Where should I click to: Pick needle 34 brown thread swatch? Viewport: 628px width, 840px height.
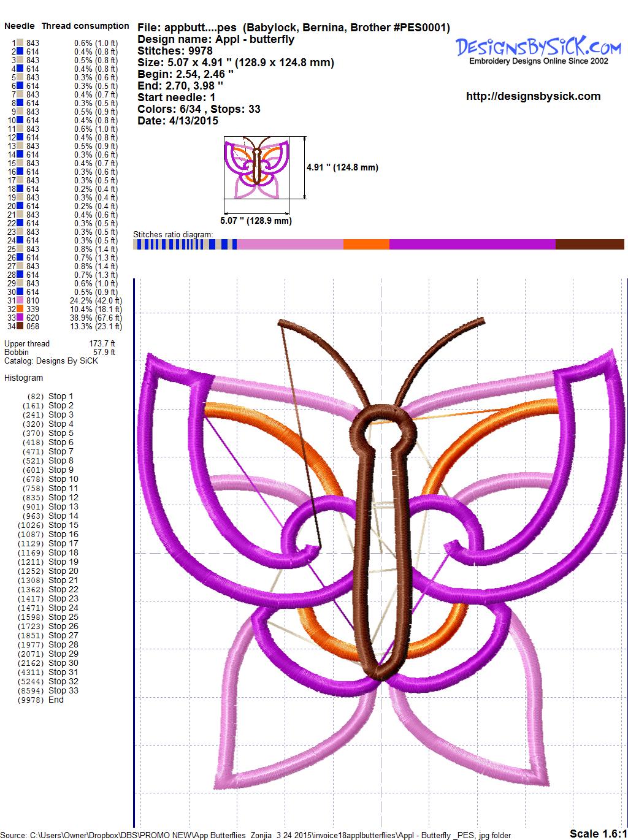pyautogui.click(x=20, y=327)
